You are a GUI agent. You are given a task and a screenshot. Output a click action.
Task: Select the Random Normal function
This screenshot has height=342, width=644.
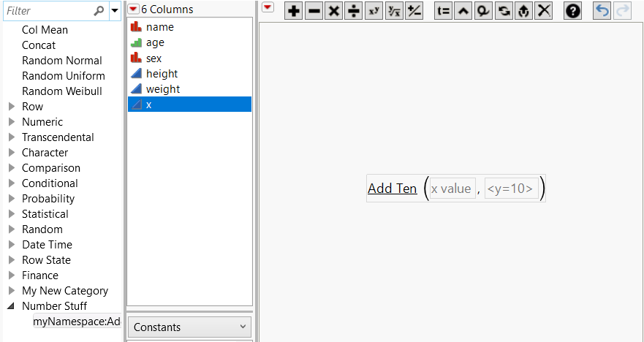click(x=62, y=61)
